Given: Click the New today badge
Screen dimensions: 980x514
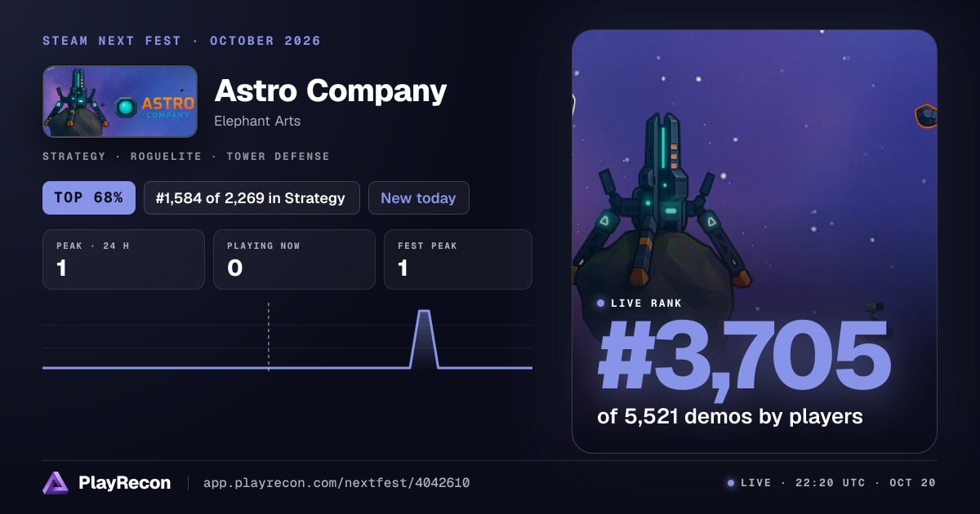Looking at the screenshot, I should click(x=419, y=197).
